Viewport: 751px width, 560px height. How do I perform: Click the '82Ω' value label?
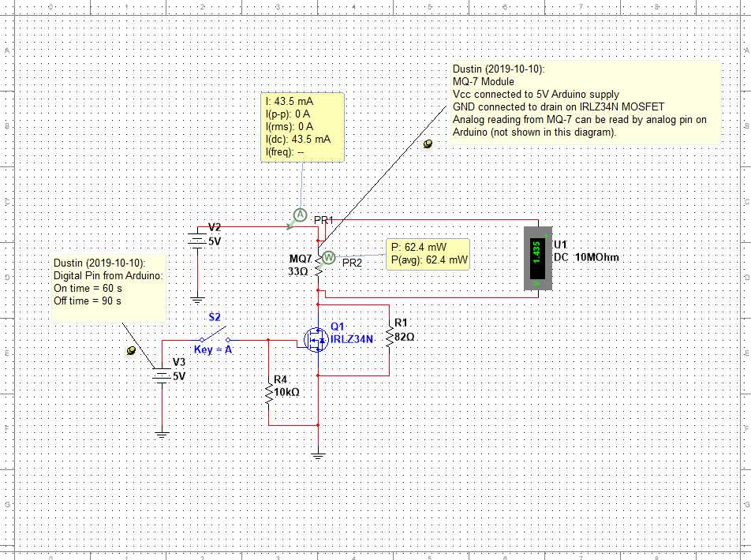[x=404, y=338]
